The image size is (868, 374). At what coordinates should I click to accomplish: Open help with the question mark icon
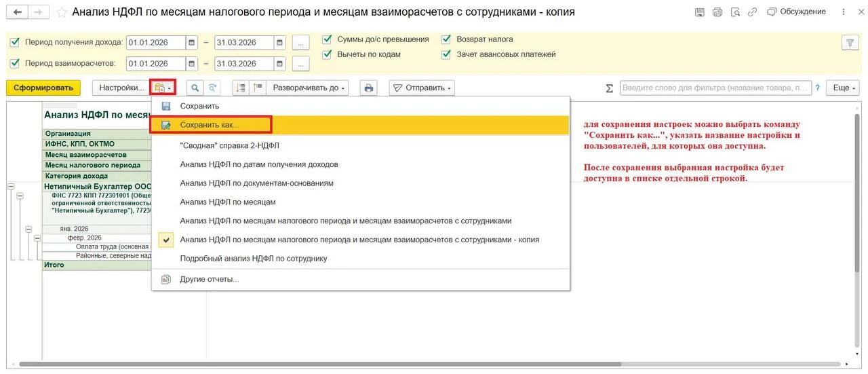point(818,88)
